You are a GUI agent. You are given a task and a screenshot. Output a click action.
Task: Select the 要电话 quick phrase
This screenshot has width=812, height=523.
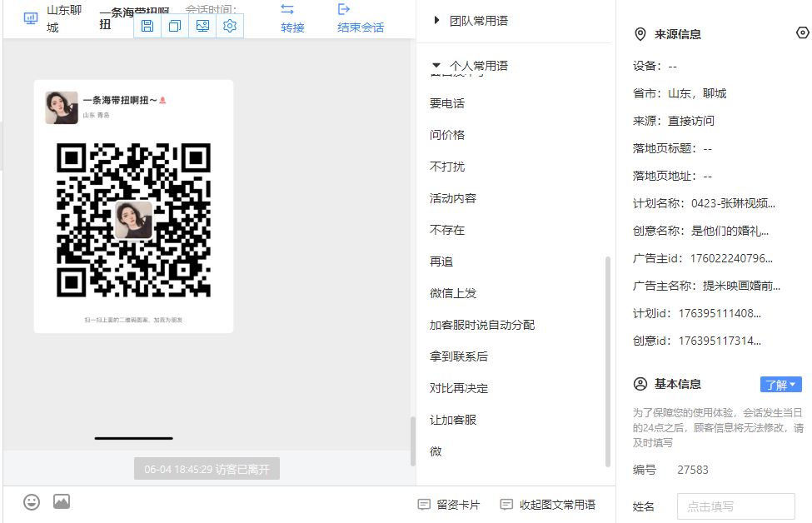click(x=447, y=103)
